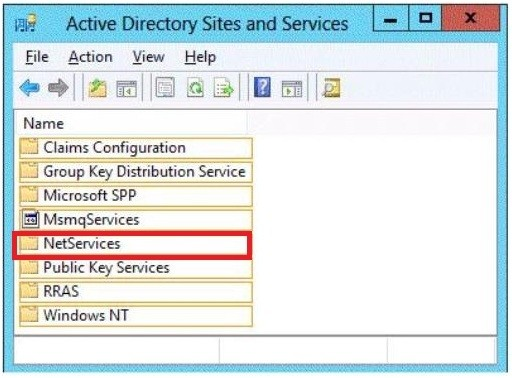
Task: Click the 'Windows NT' text
Action: tap(86, 315)
